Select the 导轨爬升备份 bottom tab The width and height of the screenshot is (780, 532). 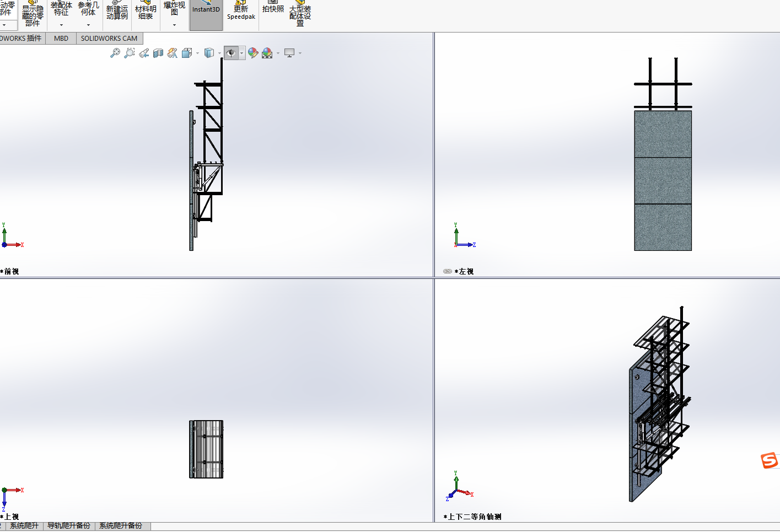tap(69, 526)
